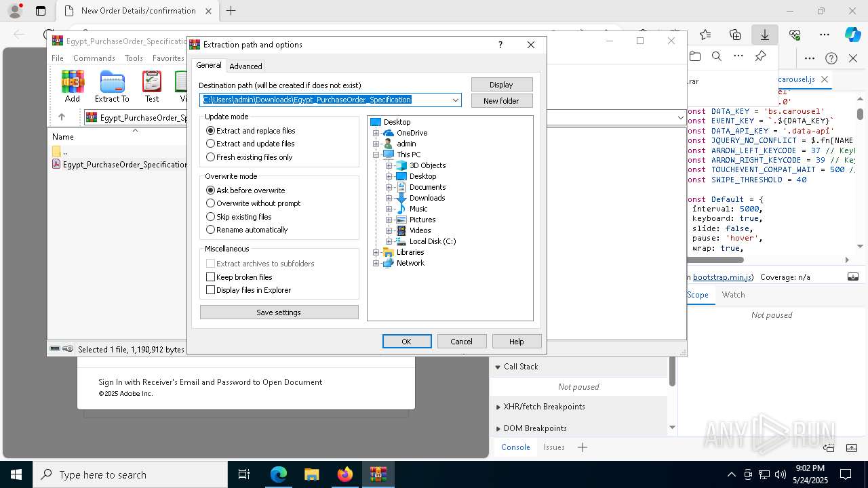Viewport: 868px width, 488px height.
Task: Open the Windows Start menu
Action: tap(16, 474)
